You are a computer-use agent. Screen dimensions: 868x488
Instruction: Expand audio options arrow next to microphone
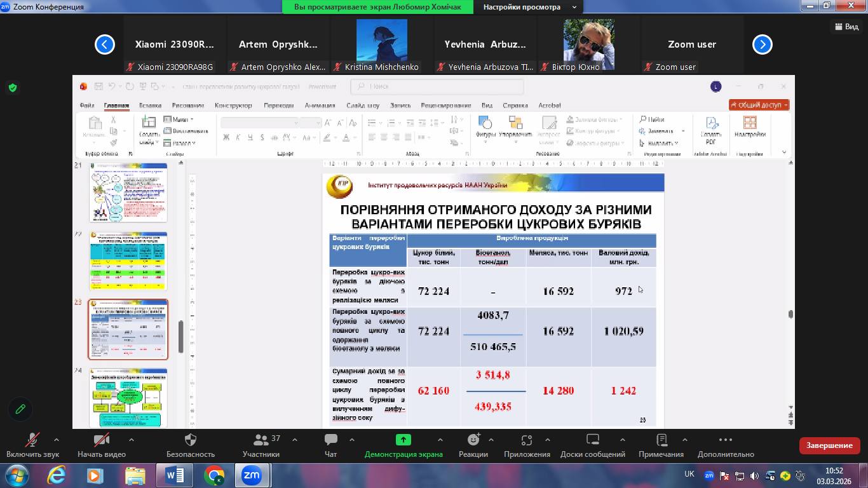point(57,440)
